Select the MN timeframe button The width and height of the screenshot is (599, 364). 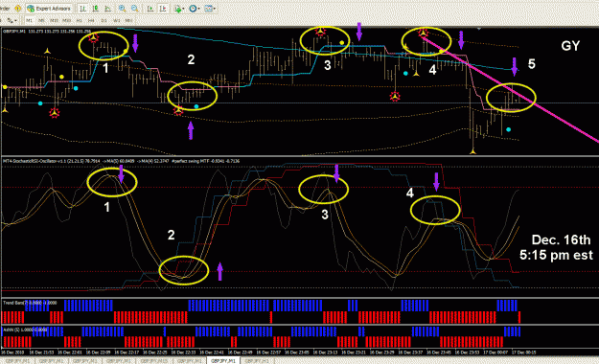coord(128,21)
